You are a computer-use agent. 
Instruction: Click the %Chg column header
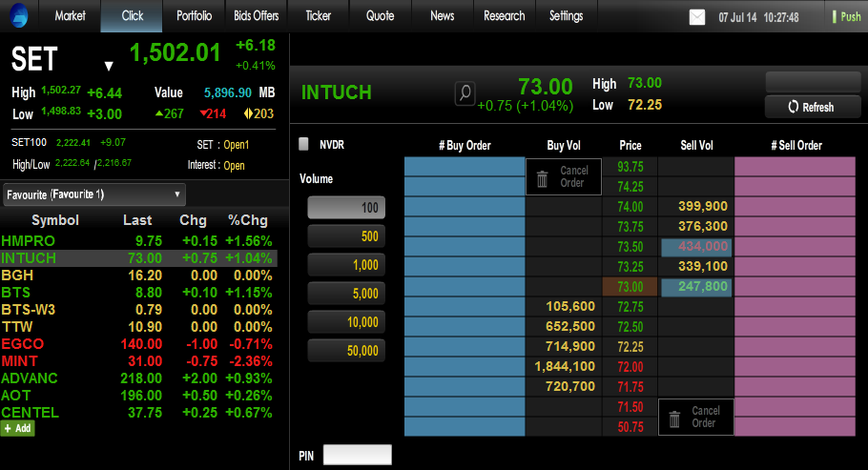(x=247, y=220)
